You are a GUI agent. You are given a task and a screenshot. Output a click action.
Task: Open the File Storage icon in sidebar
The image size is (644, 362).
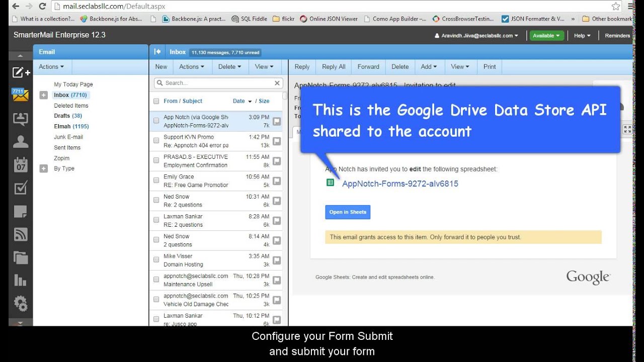click(x=21, y=257)
